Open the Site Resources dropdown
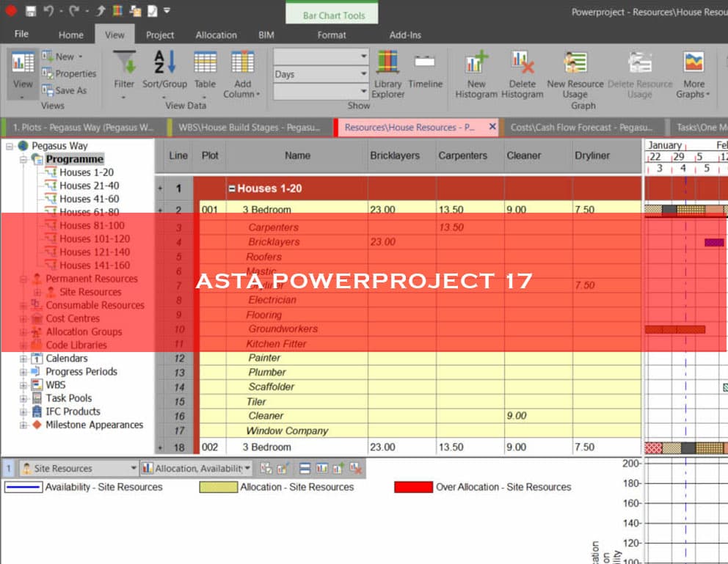This screenshot has width=728, height=564. click(x=134, y=467)
